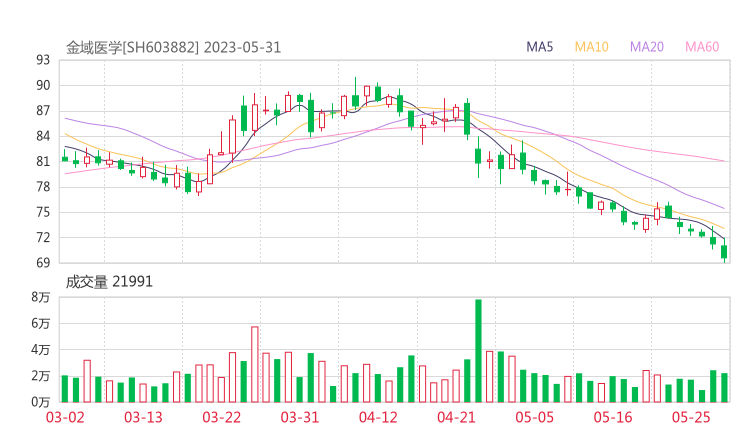
Task: Click the 05-16 date axis label
Action: coord(613,417)
